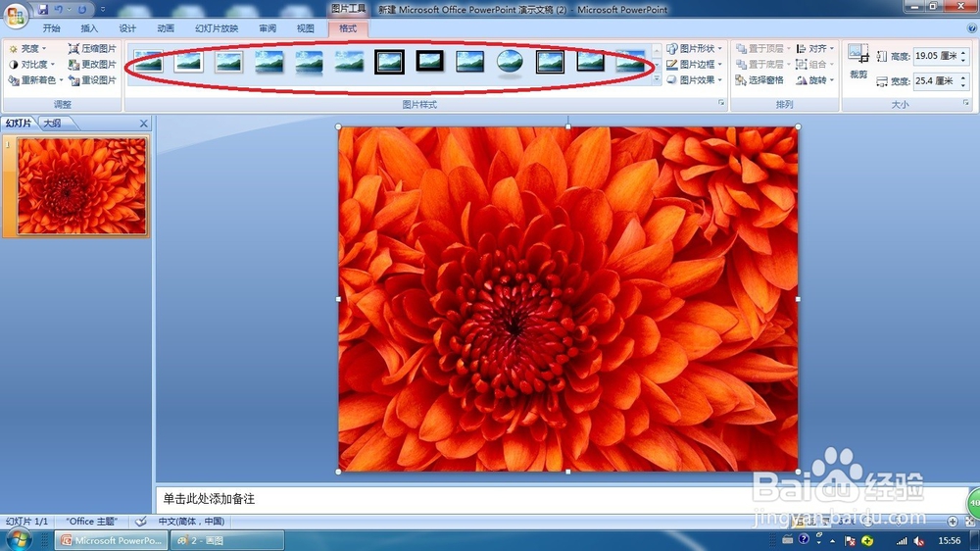980x551 pixels.
Task: Switch to the 插入 ribbon tab
Action: (x=89, y=28)
